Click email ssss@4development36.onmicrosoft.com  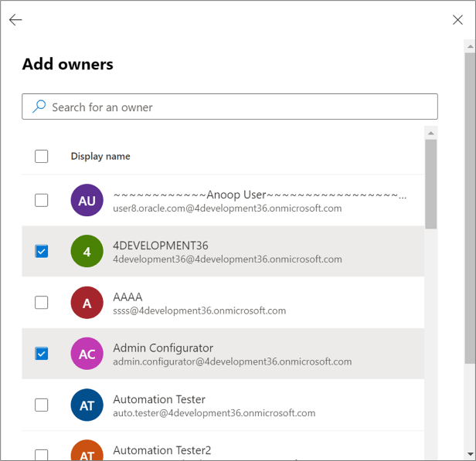199,310
